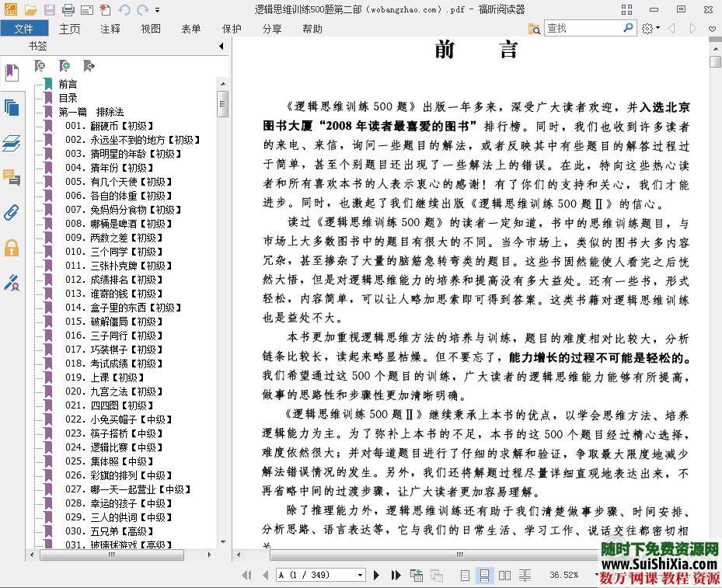Viewport: 722px width, 588px height.
Task: Enable facing pages view mode
Action: point(505,575)
